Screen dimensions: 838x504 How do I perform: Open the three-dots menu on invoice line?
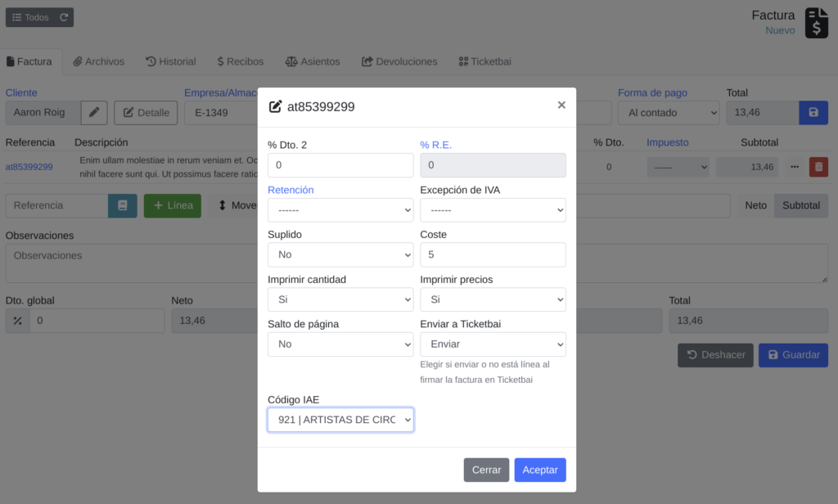pyautogui.click(x=794, y=167)
